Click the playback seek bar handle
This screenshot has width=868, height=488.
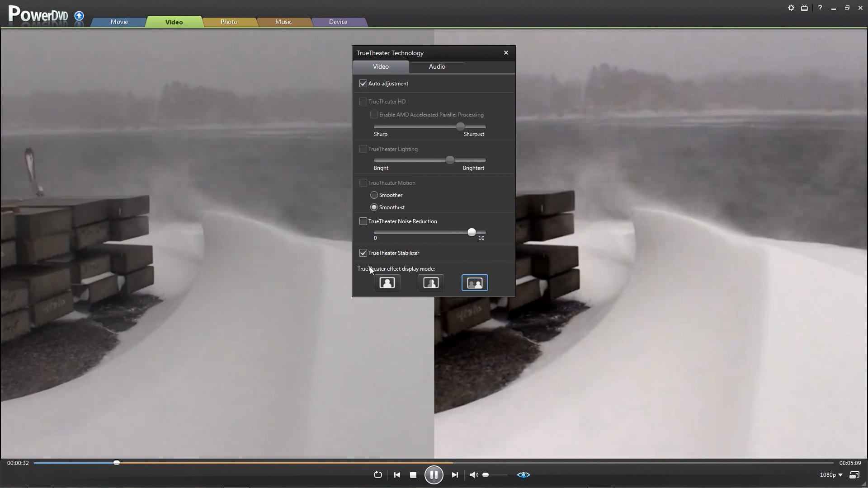(117, 463)
